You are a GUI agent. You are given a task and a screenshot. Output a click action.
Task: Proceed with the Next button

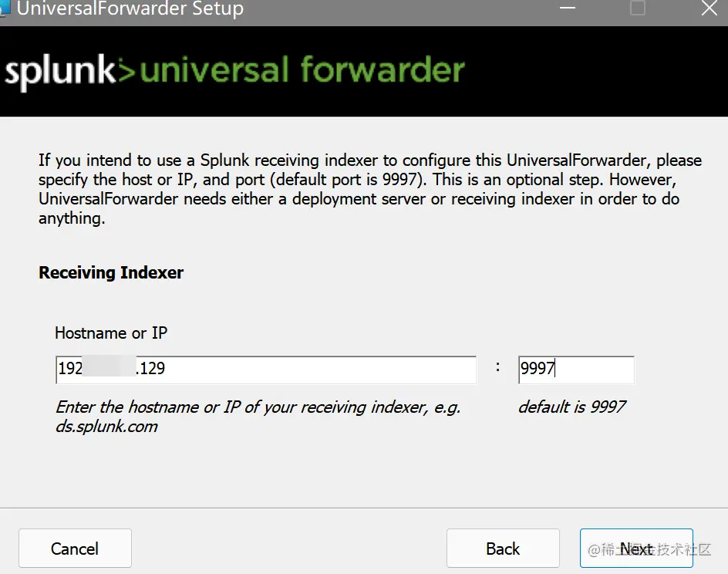(636, 548)
